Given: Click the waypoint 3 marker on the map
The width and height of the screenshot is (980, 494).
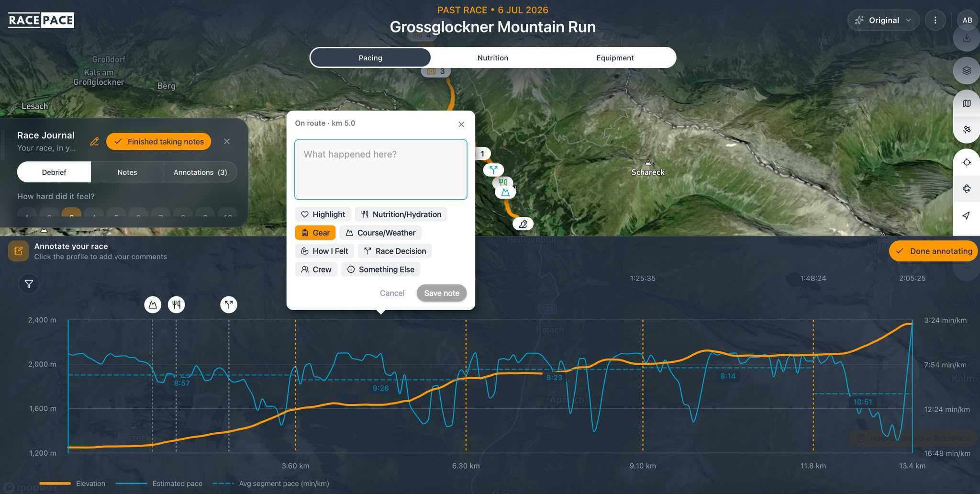Looking at the screenshot, I should point(436,71).
